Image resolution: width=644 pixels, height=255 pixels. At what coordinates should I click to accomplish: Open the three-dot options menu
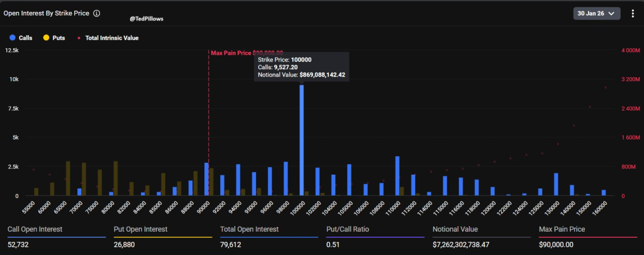pyautogui.click(x=633, y=13)
